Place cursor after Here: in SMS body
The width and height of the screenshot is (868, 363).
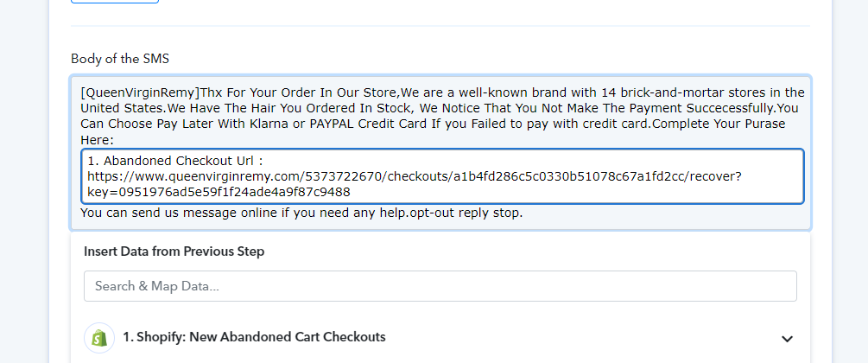point(114,141)
